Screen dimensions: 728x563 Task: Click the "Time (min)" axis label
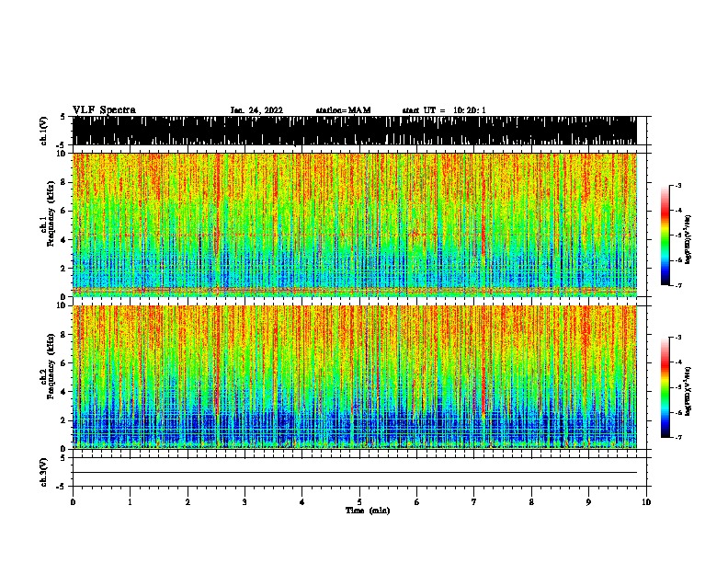click(x=368, y=511)
